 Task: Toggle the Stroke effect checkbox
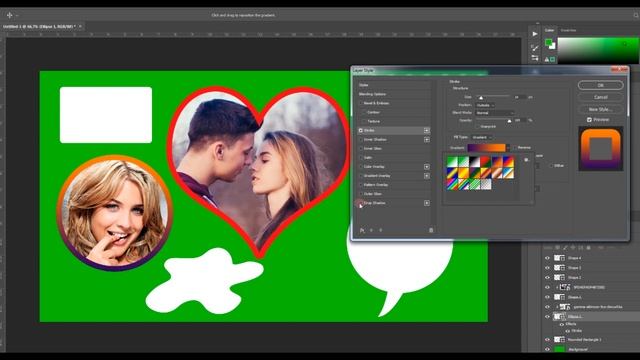coord(361,131)
